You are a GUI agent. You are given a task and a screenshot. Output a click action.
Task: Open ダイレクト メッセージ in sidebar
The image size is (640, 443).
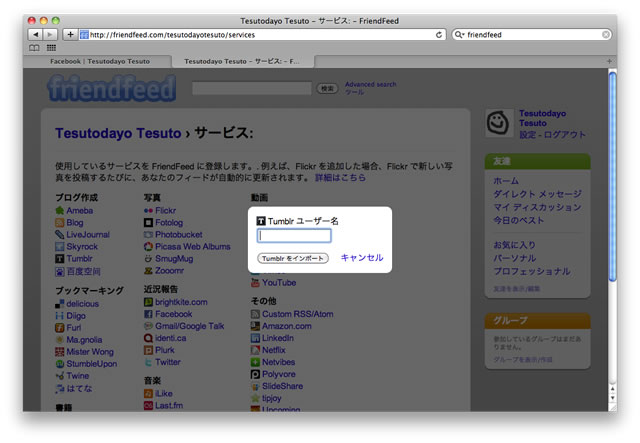point(537,194)
